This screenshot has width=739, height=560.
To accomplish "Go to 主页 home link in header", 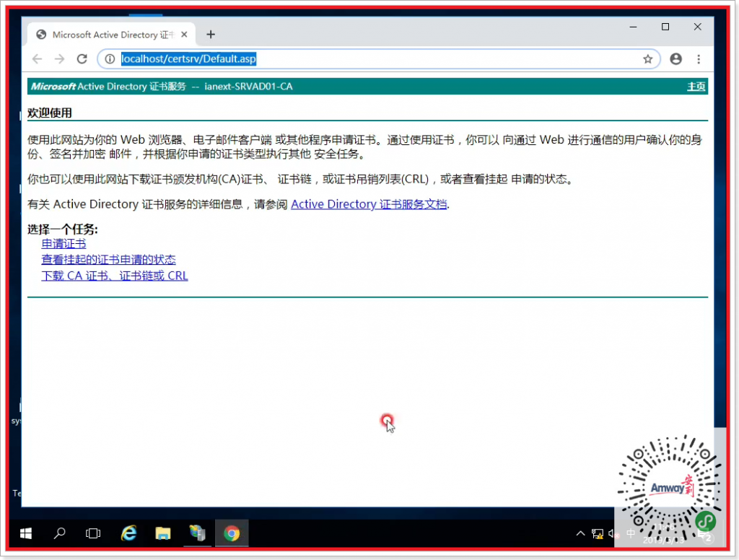I will 696,87.
